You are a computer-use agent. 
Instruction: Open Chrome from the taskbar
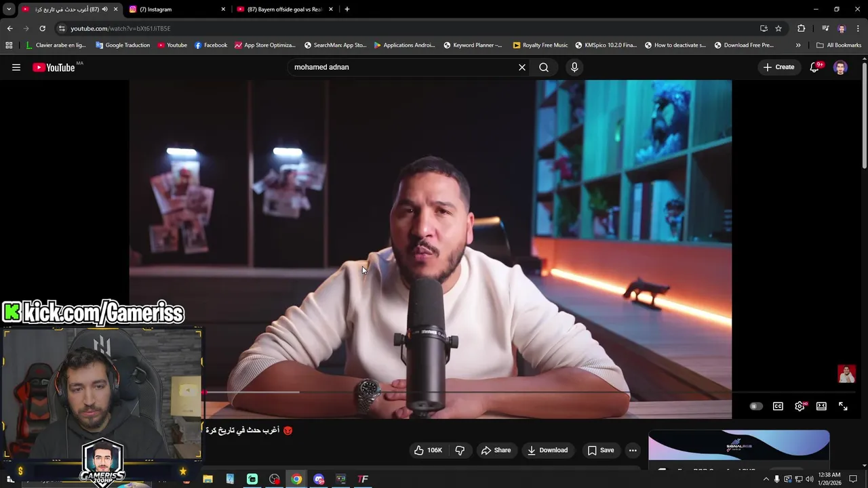pos(296,479)
